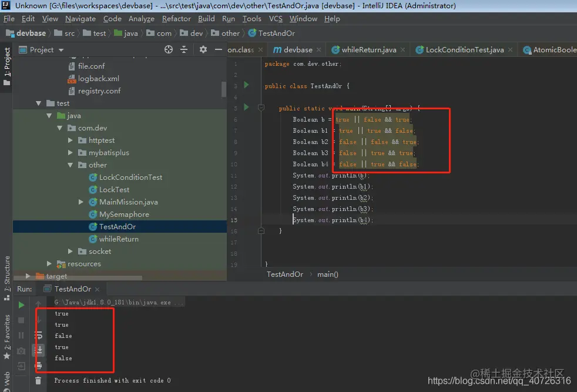This screenshot has height=392, width=577.
Task: Close the TestAndOr run tab
Action: [97, 289]
